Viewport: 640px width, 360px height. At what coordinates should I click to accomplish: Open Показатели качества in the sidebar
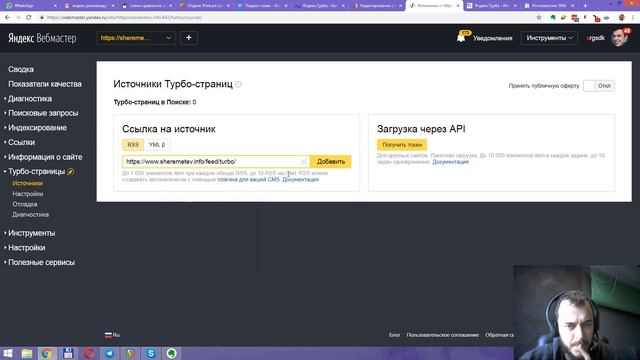click(45, 84)
